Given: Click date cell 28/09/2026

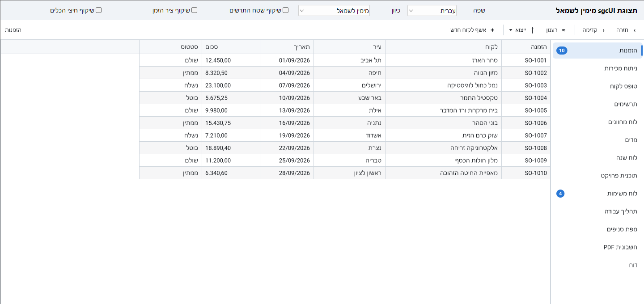Looking at the screenshot, I should (287, 173).
